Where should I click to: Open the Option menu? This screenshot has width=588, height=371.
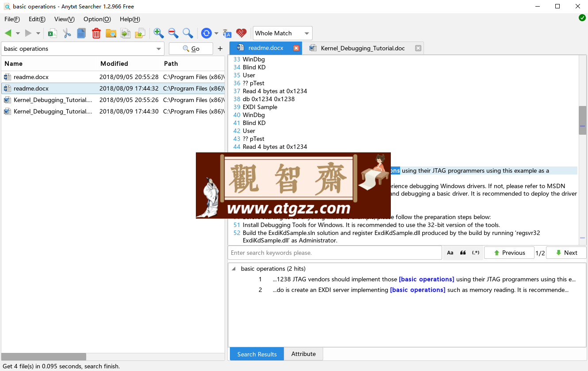97,19
